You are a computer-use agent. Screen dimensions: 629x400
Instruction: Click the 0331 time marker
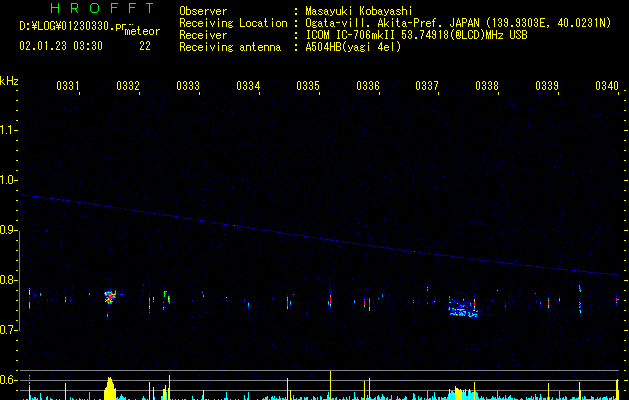pos(68,86)
